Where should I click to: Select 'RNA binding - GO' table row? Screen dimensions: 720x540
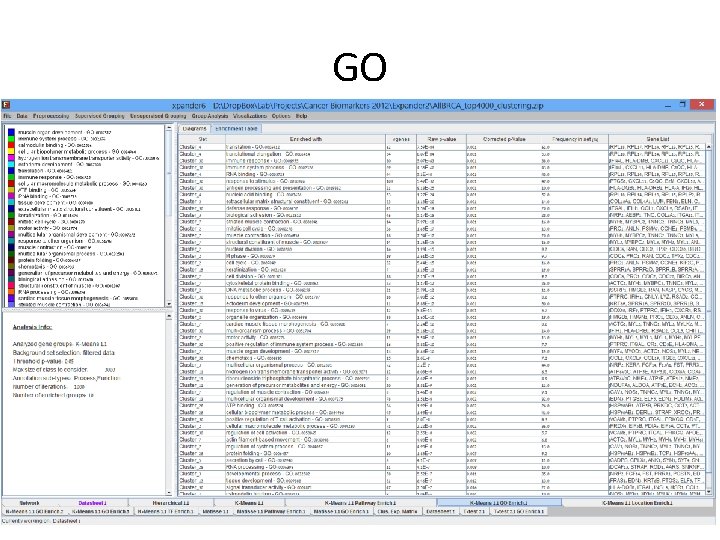click(x=443, y=174)
